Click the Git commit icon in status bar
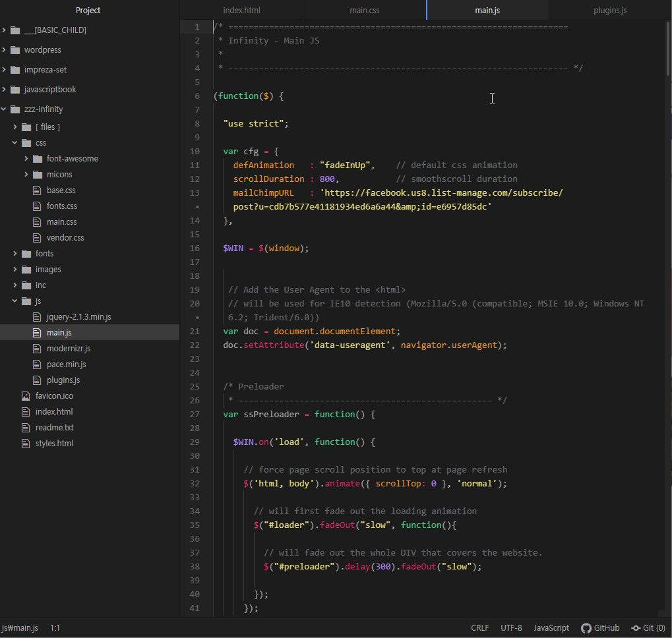This screenshot has height=638, width=672. (x=636, y=628)
